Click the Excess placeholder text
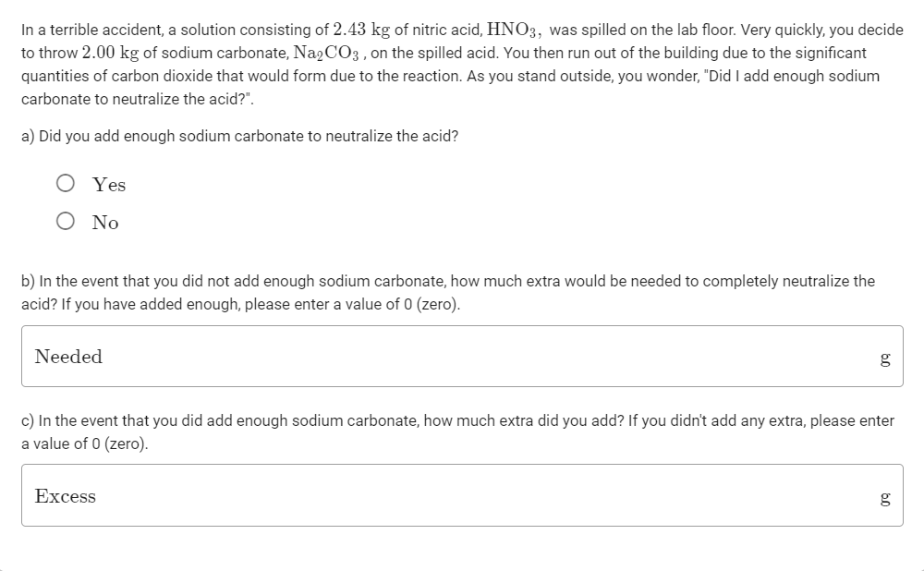 [66, 496]
